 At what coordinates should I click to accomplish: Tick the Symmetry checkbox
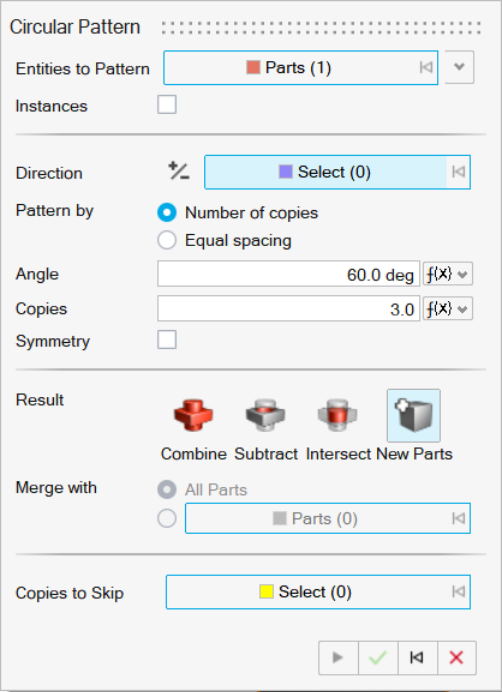[167, 339]
